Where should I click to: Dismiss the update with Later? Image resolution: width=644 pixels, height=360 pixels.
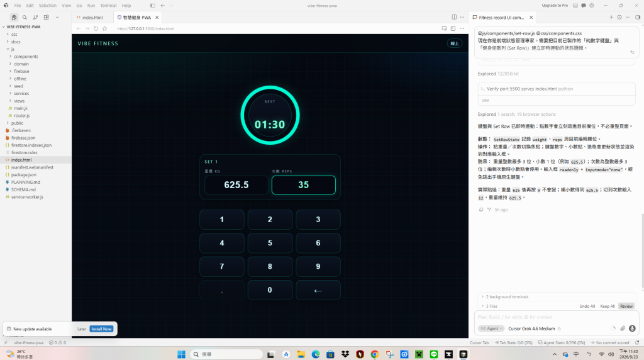click(82, 329)
